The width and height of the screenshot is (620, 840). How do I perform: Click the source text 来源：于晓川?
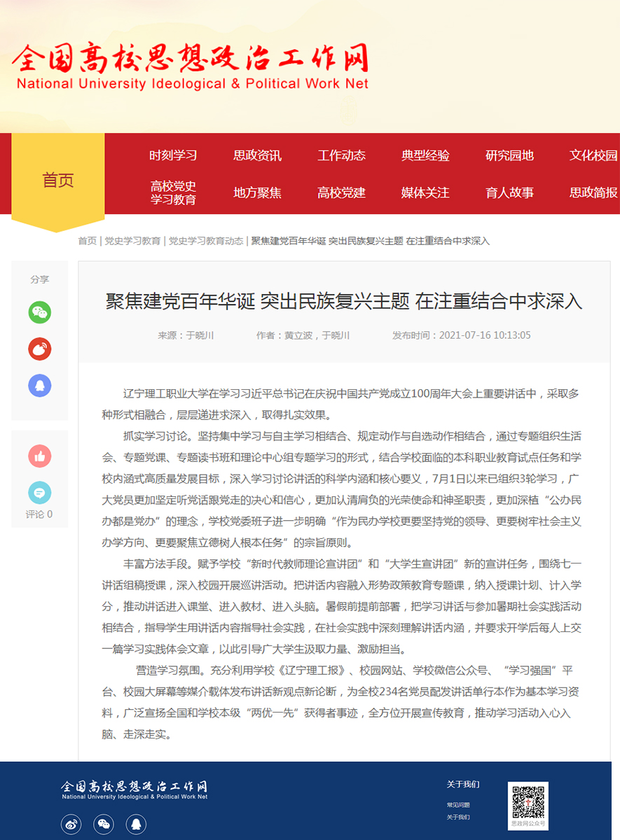(x=186, y=335)
